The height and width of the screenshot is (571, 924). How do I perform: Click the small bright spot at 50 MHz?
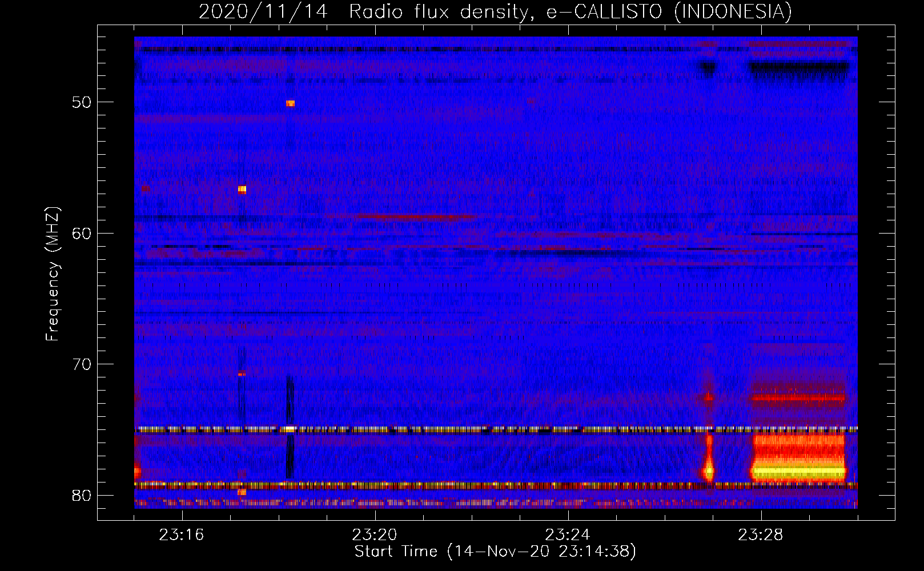290,103
